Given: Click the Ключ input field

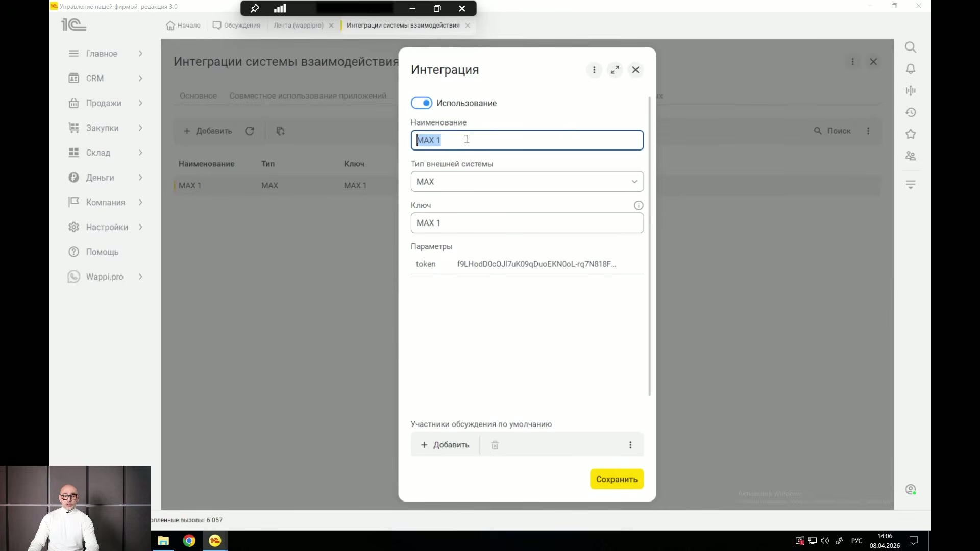Looking at the screenshot, I should tap(527, 223).
